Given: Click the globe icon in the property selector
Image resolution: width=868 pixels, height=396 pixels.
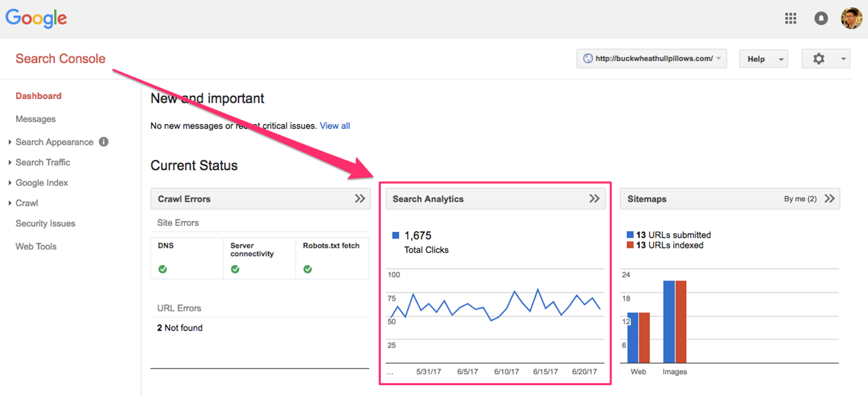Looking at the screenshot, I should pos(588,59).
